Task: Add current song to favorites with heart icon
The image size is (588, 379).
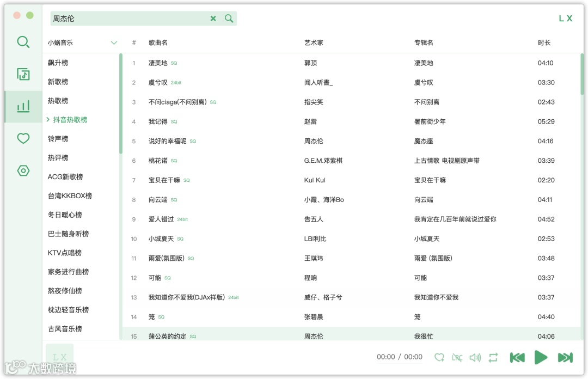Action: [439, 357]
